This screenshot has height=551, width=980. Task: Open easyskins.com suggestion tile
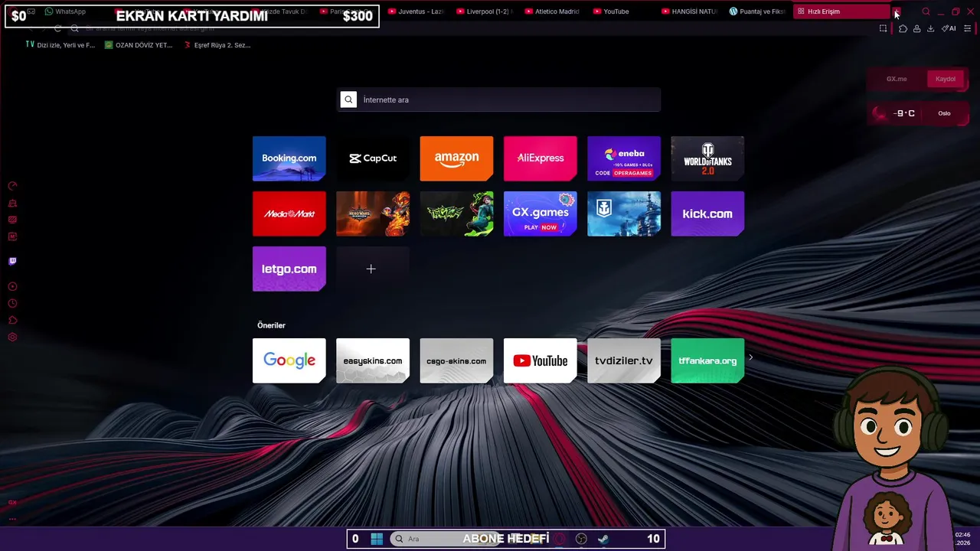click(x=373, y=360)
